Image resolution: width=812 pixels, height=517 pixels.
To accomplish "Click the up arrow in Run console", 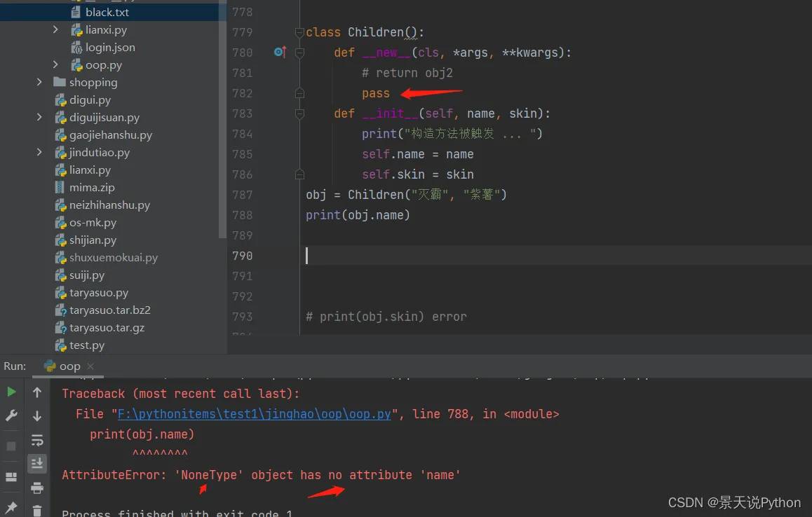I will coord(37,392).
